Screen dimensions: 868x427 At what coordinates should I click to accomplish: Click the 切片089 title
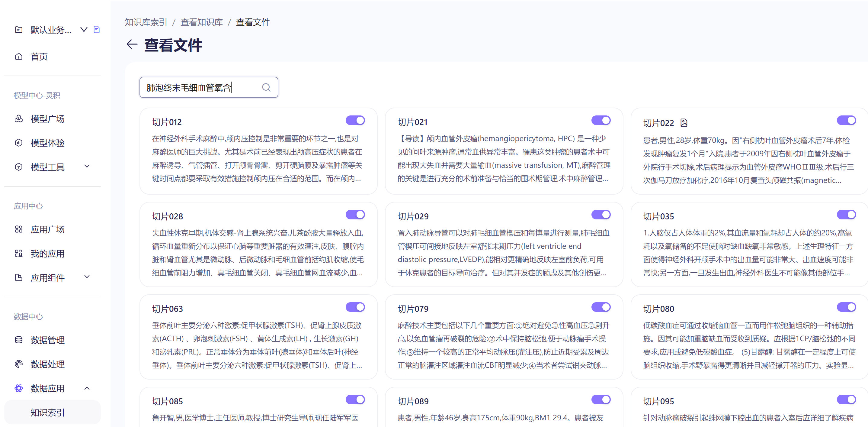point(413,401)
